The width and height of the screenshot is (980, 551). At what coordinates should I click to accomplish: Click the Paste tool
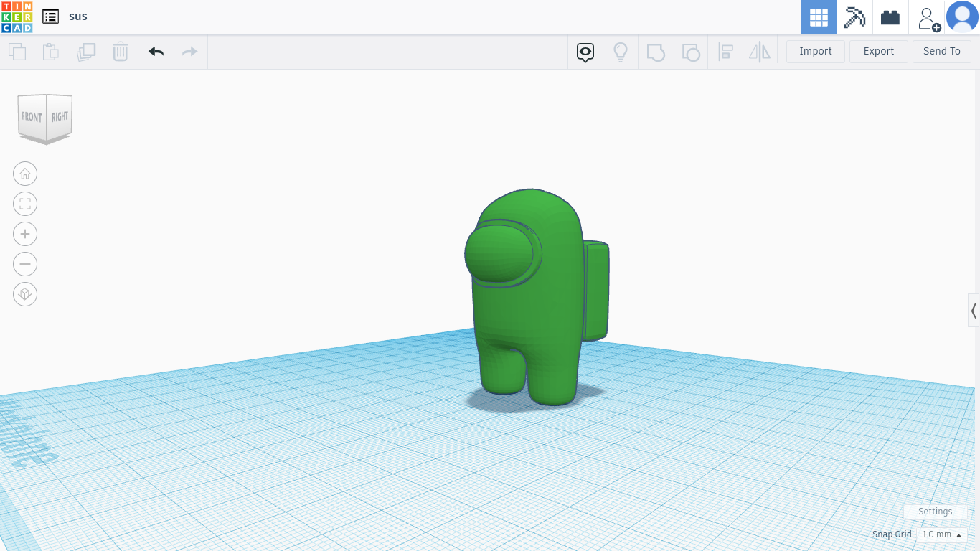point(51,52)
